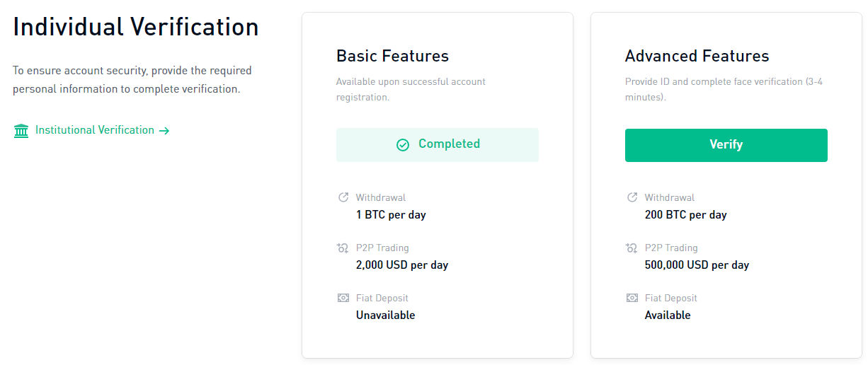Image resolution: width=868 pixels, height=365 pixels.
Task: Click the Institutional Verification bank icon
Action: tap(21, 131)
